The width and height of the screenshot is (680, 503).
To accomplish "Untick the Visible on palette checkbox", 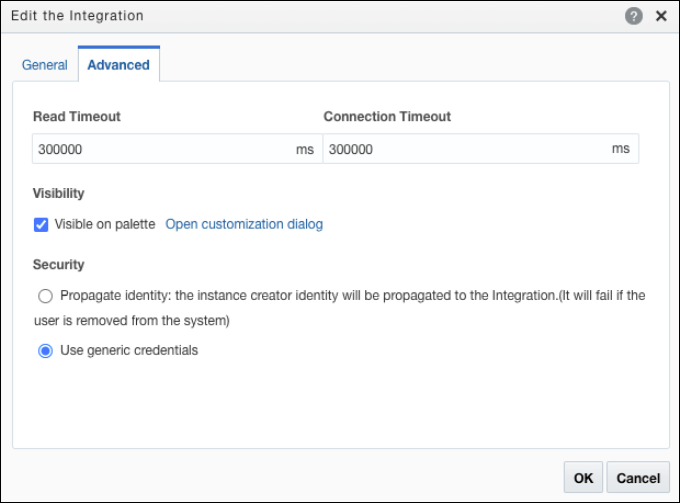I will coord(41,225).
